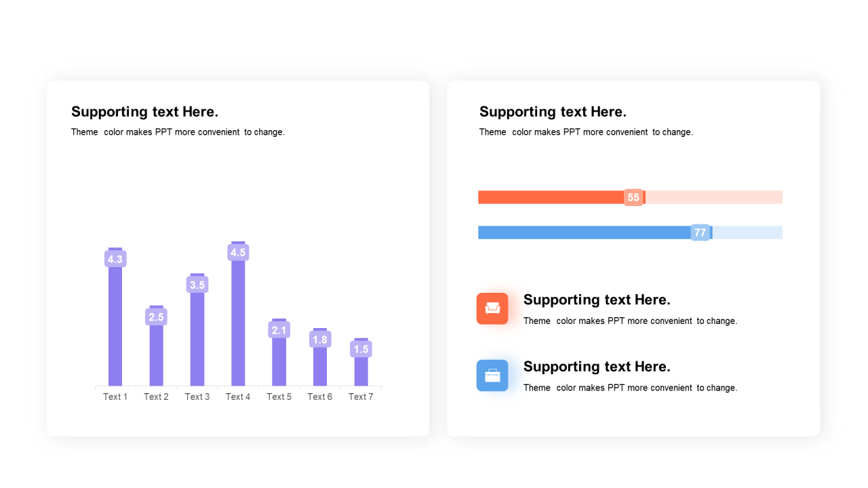Select the left card heading text
Image resolution: width=868 pixels, height=488 pixels.
coord(144,112)
